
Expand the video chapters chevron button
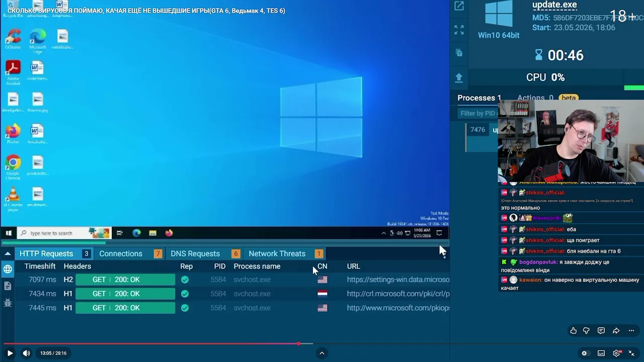(x=322, y=353)
